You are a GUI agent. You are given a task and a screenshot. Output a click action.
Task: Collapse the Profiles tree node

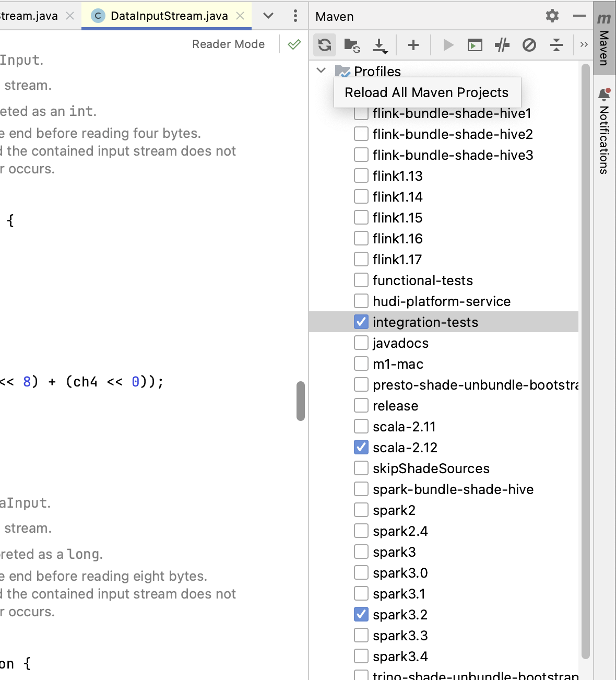[322, 71]
